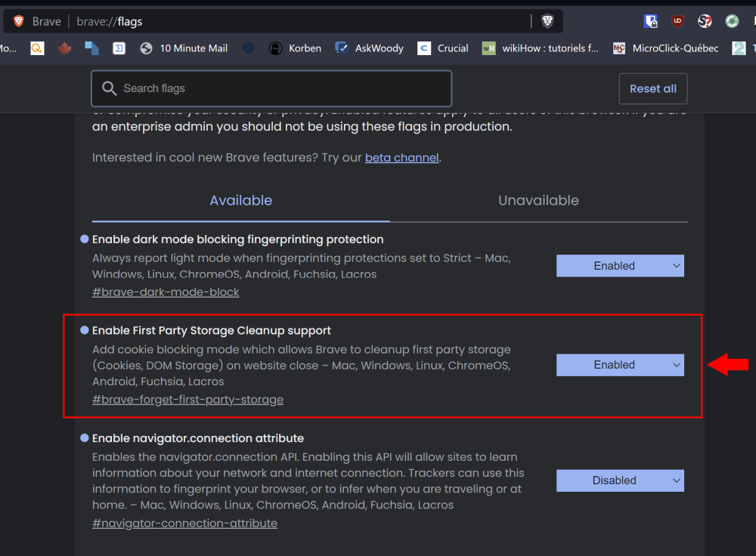756x556 pixels.
Task: Follow the beta channel link
Action: point(401,158)
